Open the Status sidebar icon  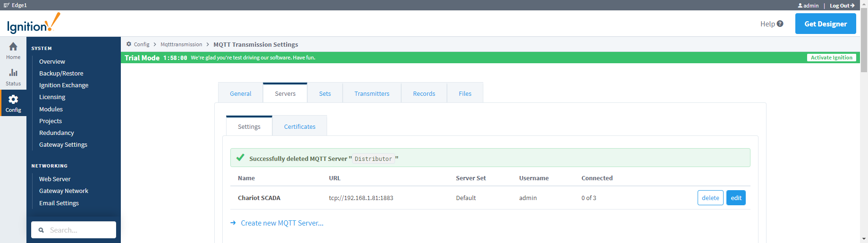tap(13, 73)
